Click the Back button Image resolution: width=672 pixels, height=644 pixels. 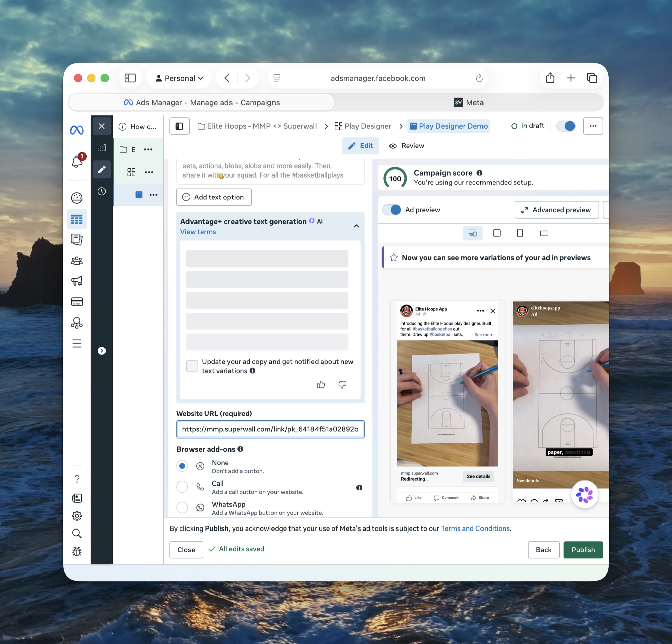(x=544, y=550)
